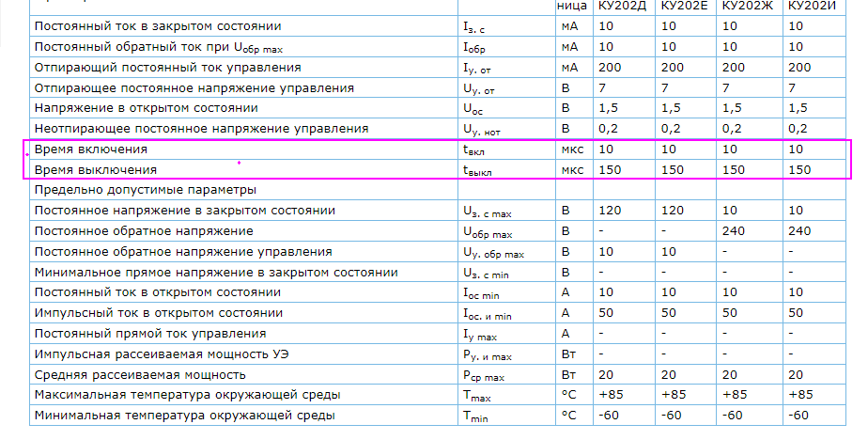This screenshot has height=440, width=868.
Task: Click КУ202Д value 50 in Импульсный ток row
Action: [606, 313]
